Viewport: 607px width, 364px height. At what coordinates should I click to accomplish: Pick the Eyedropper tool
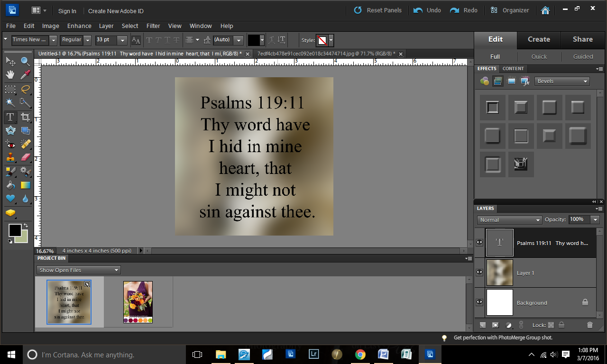click(26, 74)
